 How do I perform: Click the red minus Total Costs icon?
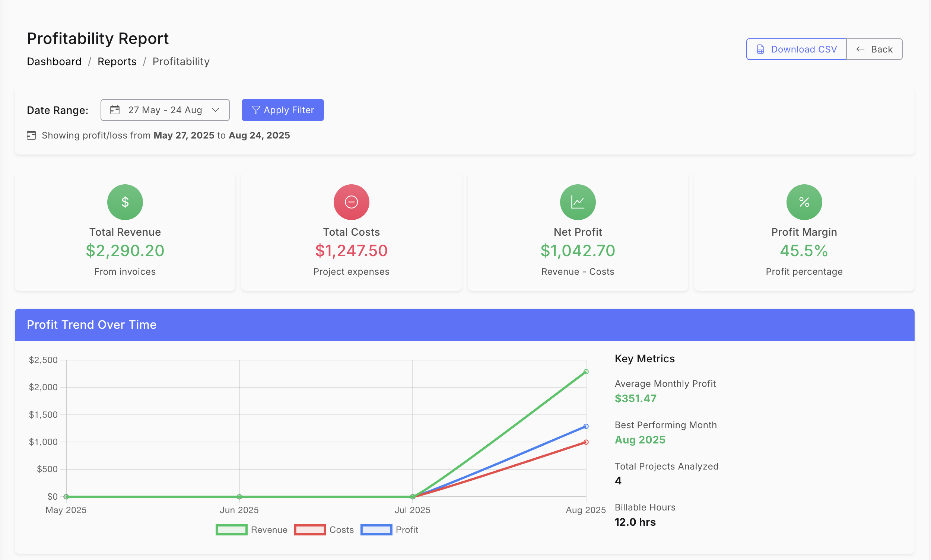(x=351, y=202)
